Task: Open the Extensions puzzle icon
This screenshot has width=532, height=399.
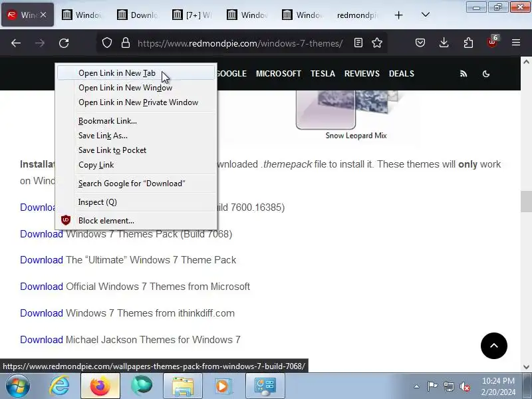Action: coord(468,43)
